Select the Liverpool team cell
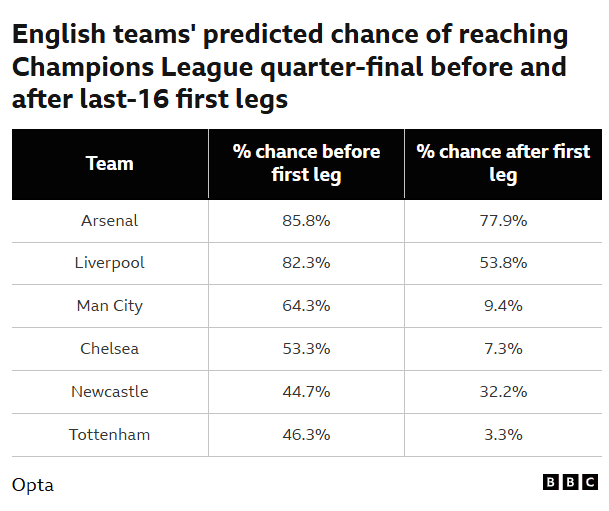The width and height of the screenshot is (609, 511). click(x=110, y=263)
